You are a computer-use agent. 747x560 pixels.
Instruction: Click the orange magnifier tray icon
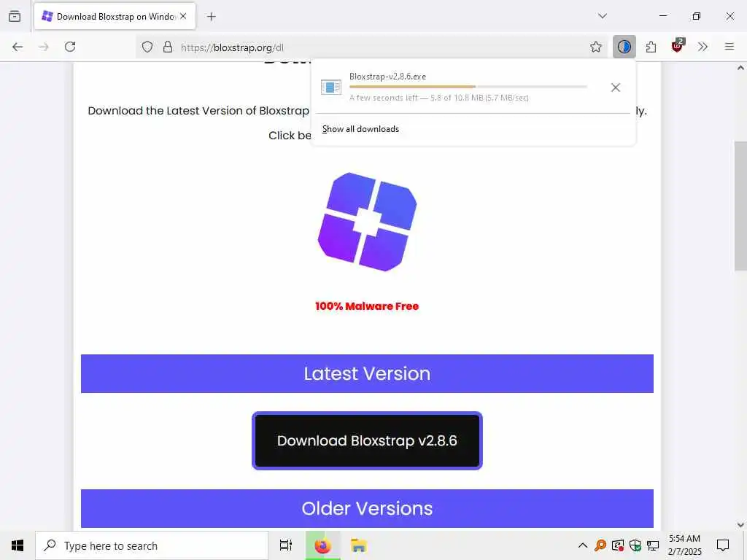600,545
